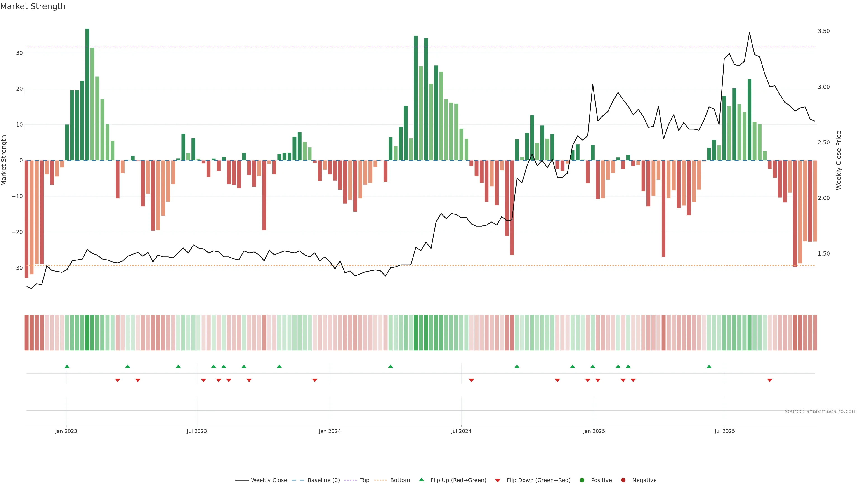
Task: Click the Market Strength chart title
Action: (33, 6)
